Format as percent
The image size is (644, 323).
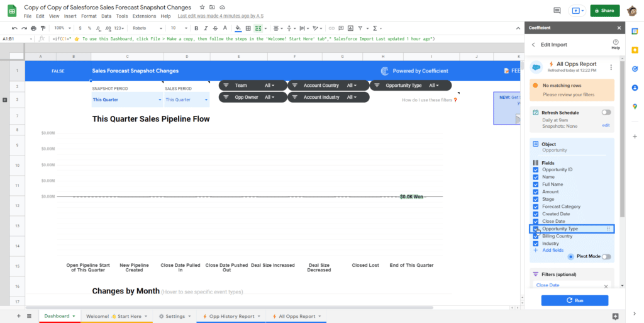click(89, 28)
